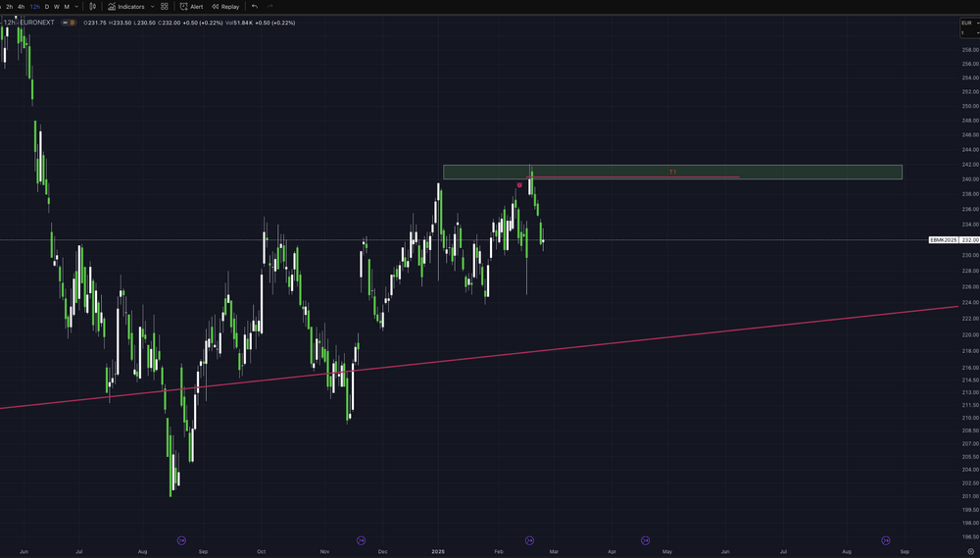The image size is (980, 558).
Task: Click the Nov label on time axis
Action: tap(324, 552)
